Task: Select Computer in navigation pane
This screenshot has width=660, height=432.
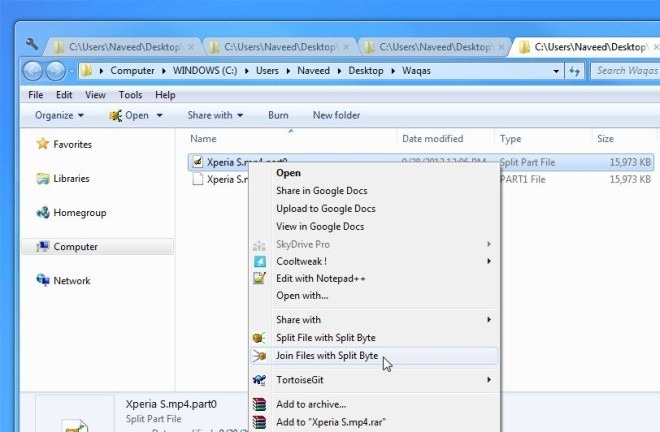Action: click(97, 247)
